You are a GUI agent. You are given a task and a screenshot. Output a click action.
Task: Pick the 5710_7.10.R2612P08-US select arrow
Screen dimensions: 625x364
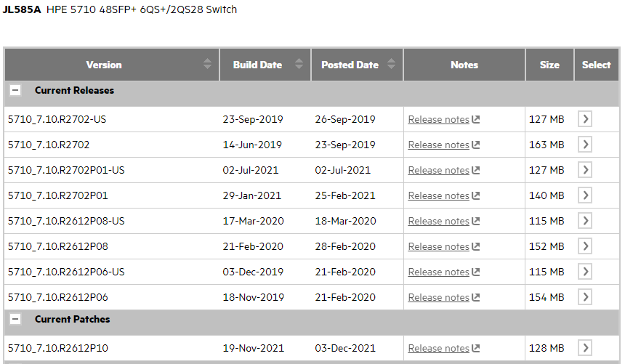pos(585,221)
